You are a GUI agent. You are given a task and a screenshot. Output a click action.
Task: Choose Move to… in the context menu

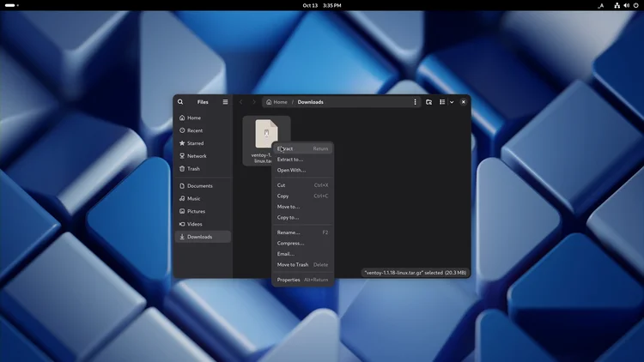[x=303, y=207]
